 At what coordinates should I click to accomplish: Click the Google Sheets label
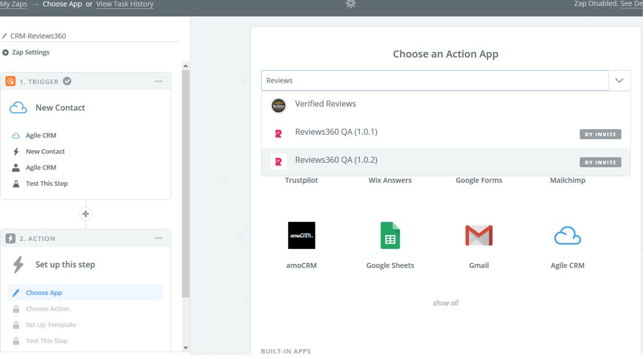click(390, 265)
